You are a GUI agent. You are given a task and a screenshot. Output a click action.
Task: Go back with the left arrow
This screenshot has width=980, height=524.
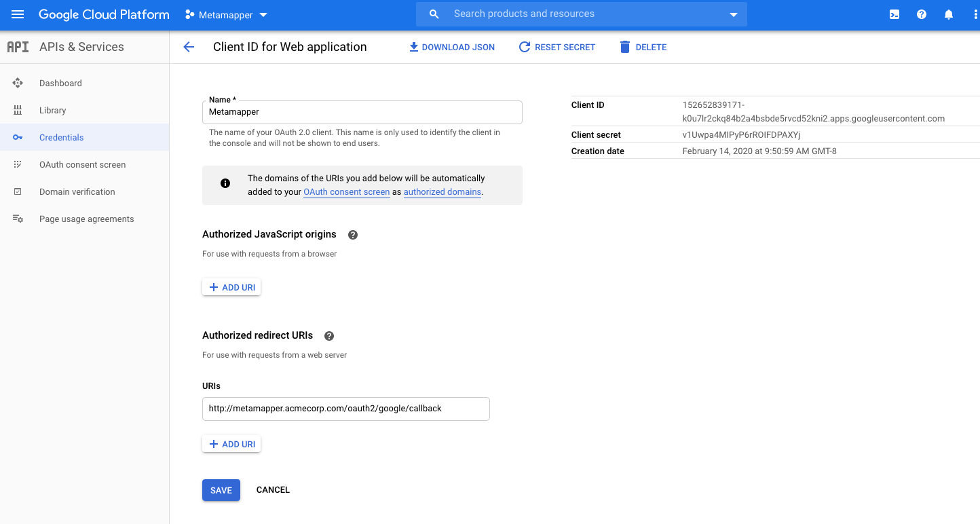pyautogui.click(x=189, y=47)
